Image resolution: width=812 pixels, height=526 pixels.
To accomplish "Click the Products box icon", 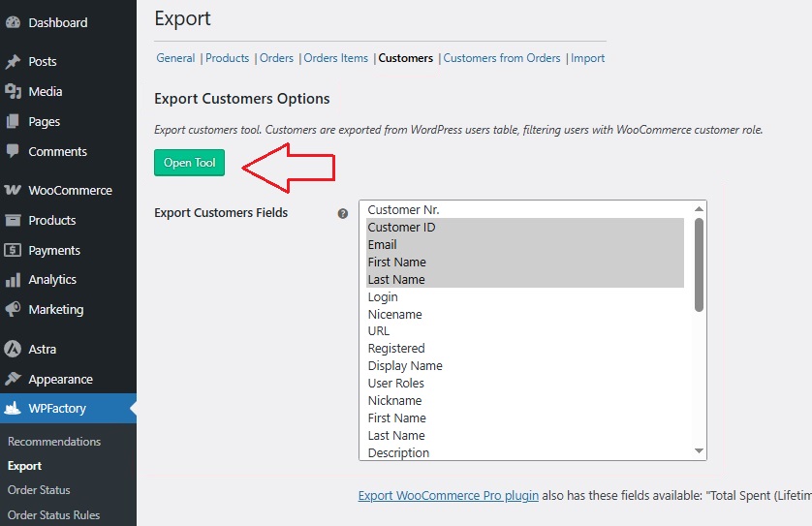I will click(x=13, y=220).
